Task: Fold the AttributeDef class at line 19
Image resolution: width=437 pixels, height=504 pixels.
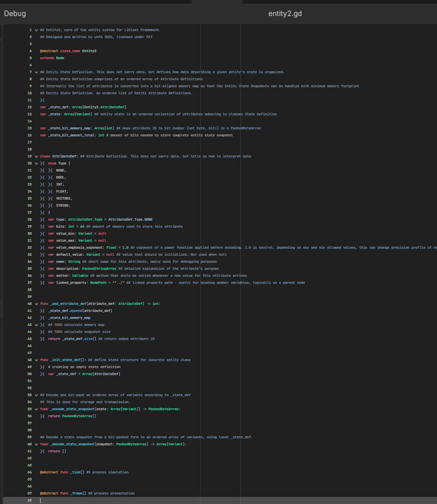Action: tap(36, 156)
